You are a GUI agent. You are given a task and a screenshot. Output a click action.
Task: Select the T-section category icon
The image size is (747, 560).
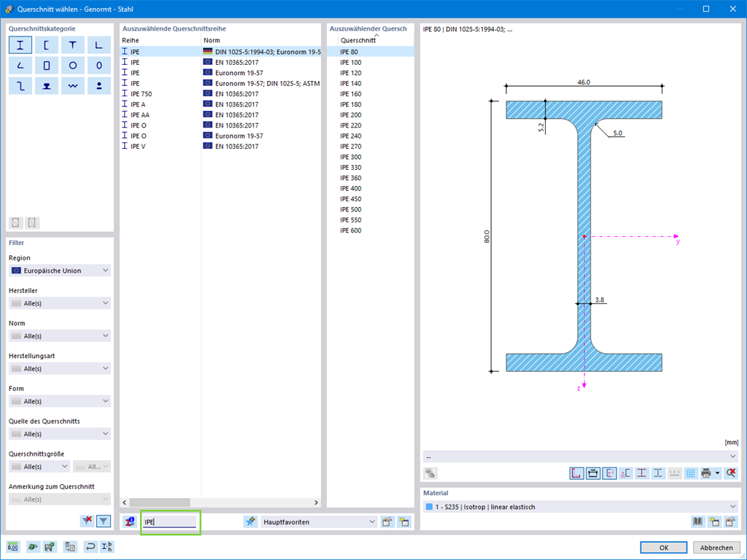point(72,45)
